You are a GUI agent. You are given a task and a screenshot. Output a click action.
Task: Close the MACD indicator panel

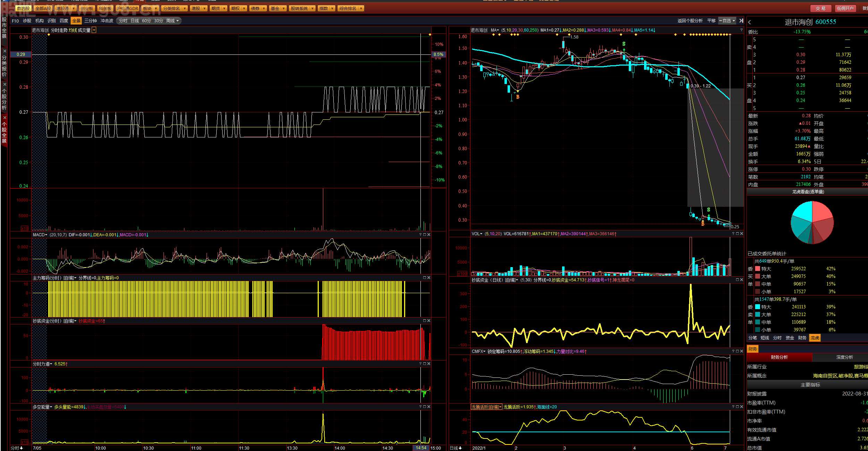[x=429, y=235]
